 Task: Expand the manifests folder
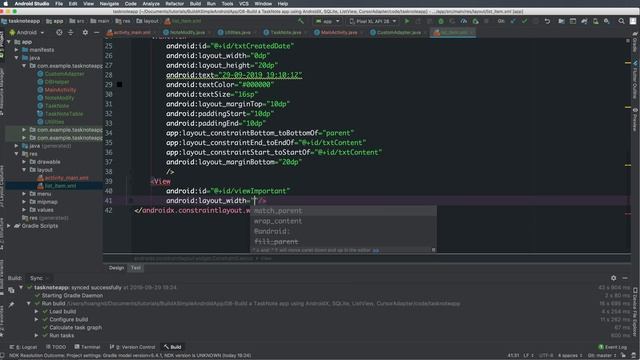coord(17,50)
